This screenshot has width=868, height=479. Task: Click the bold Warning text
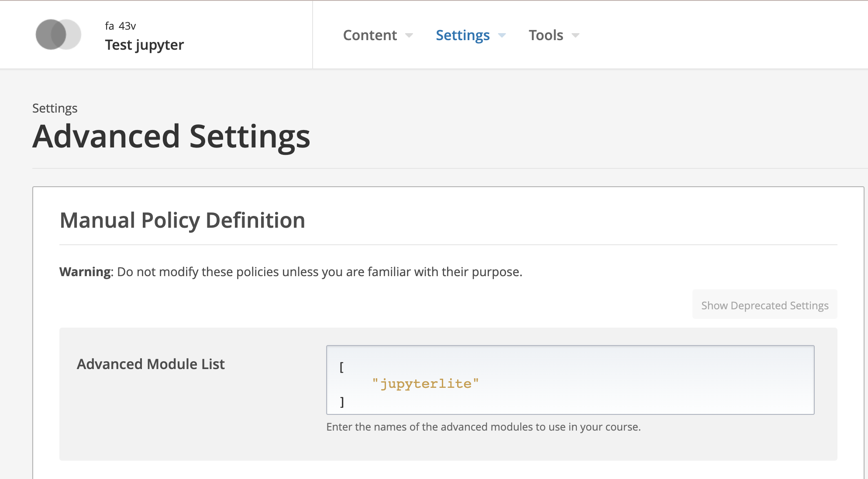[85, 272]
